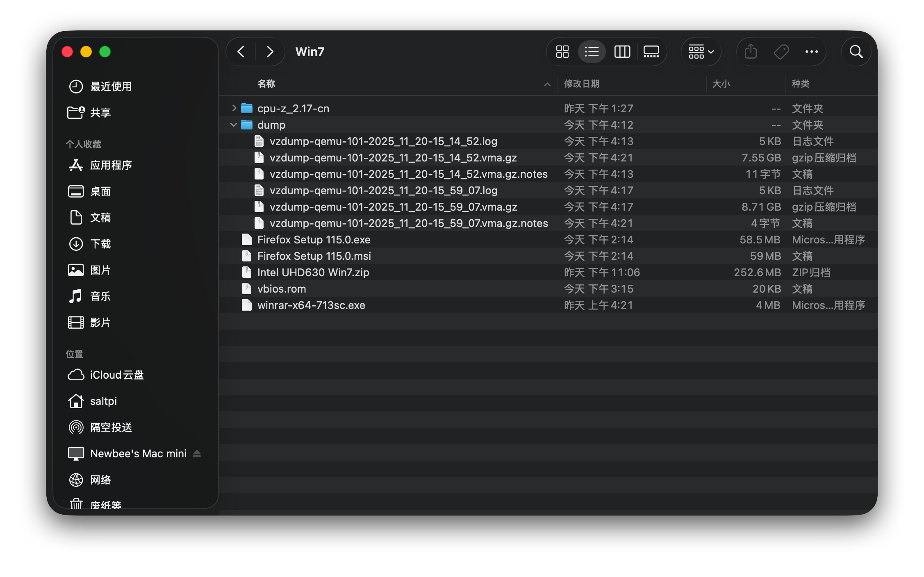Select the vbios.rom file

281,289
